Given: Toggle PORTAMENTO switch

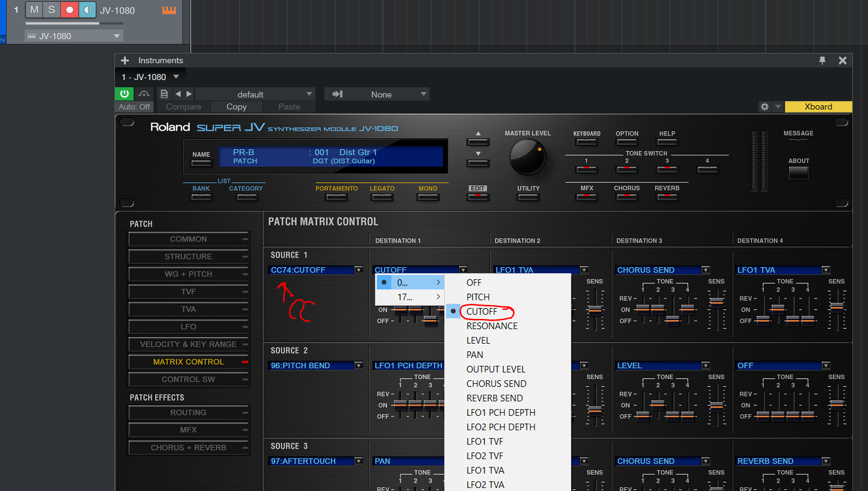Looking at the screenshot, I should click(x=336, y=197).
